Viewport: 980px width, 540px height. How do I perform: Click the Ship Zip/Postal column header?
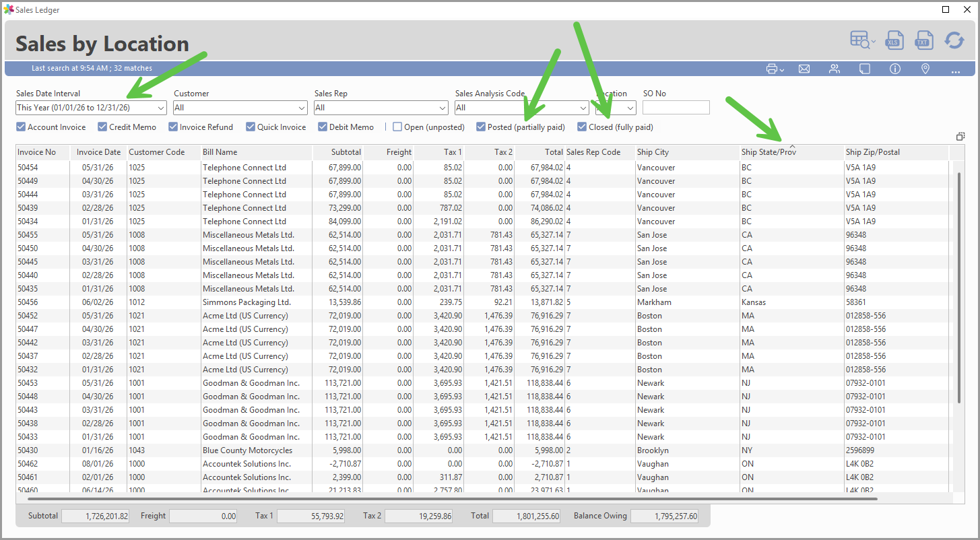point(896,152)
